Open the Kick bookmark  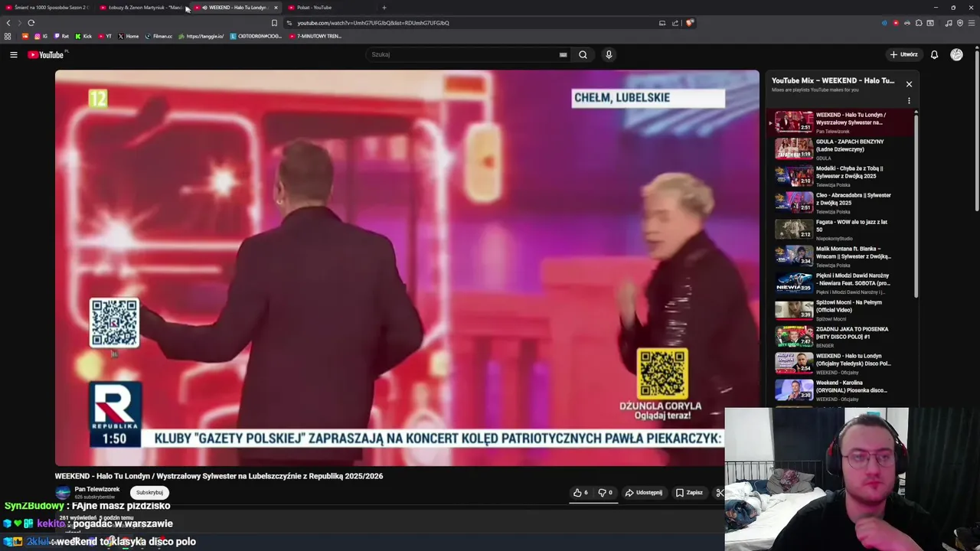pos(83,36)
